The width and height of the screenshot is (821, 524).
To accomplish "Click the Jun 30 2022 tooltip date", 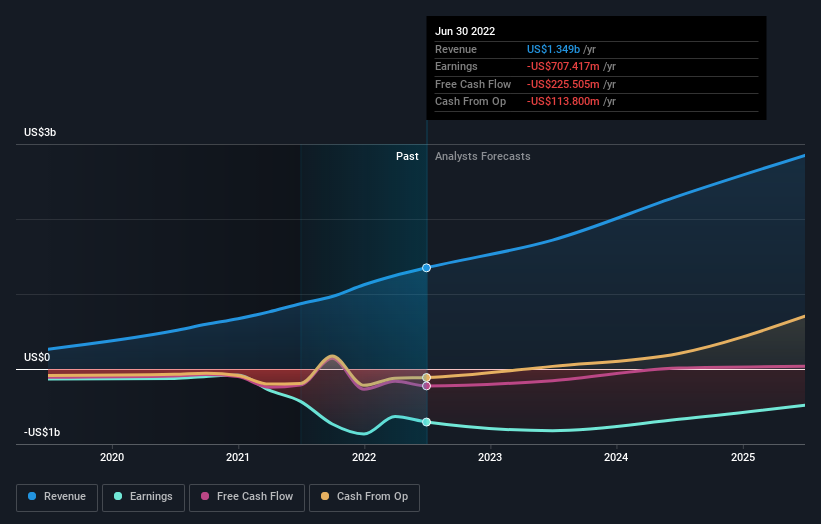I will pyautogui.click(x=465, y=31).
